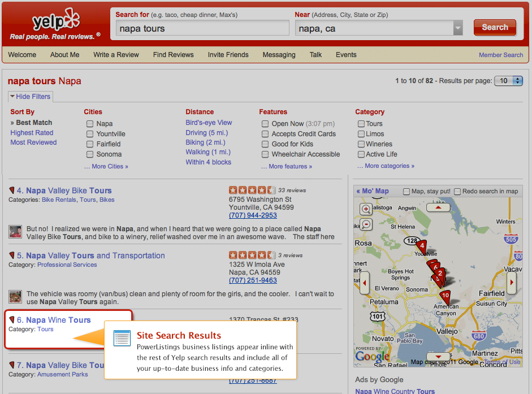Open the Near location dropdown arrow
Viewport: 532px width, 394px height.
(x=458, y=28)
